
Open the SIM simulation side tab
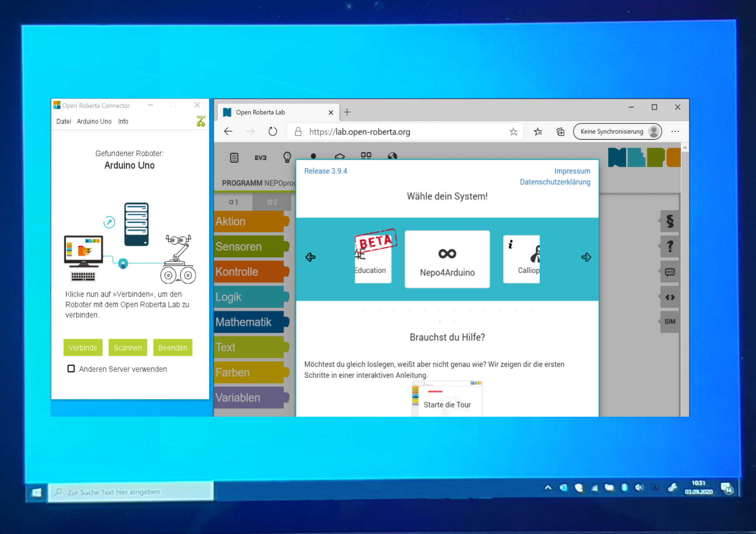pos(670,322)
